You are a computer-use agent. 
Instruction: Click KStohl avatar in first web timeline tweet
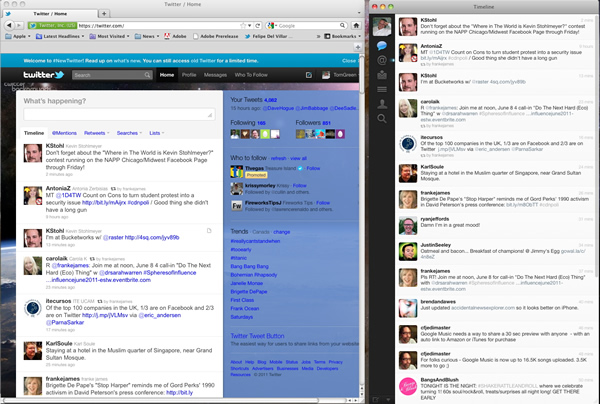click(x=33, y=153)
